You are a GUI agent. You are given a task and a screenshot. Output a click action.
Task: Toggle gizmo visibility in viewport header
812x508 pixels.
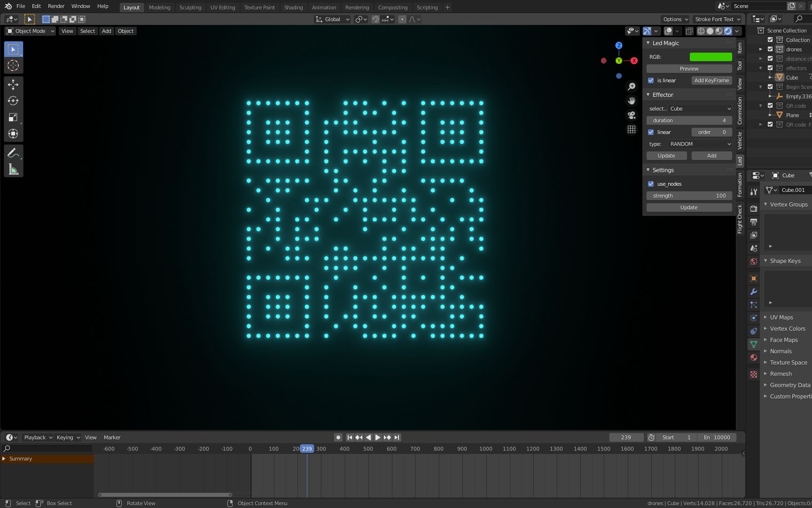click(647, 31)
